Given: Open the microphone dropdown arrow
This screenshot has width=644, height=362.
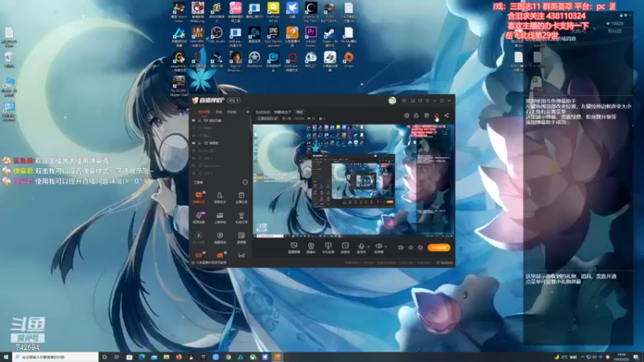Looking at the screenshot, I should 368,247.
